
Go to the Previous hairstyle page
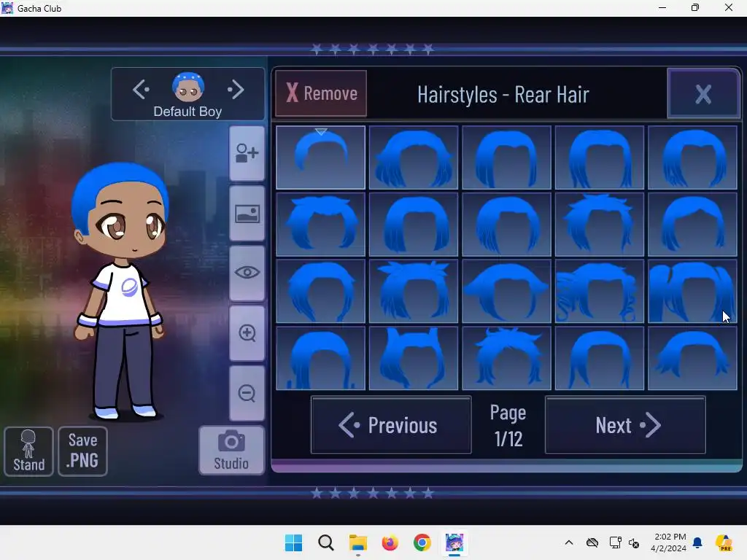(391, 425)
